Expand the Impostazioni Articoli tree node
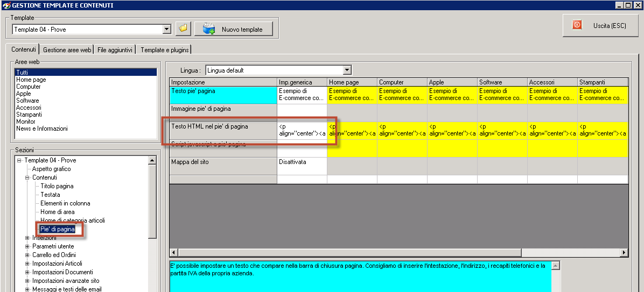The image size is (644, 292). (27, 263)
